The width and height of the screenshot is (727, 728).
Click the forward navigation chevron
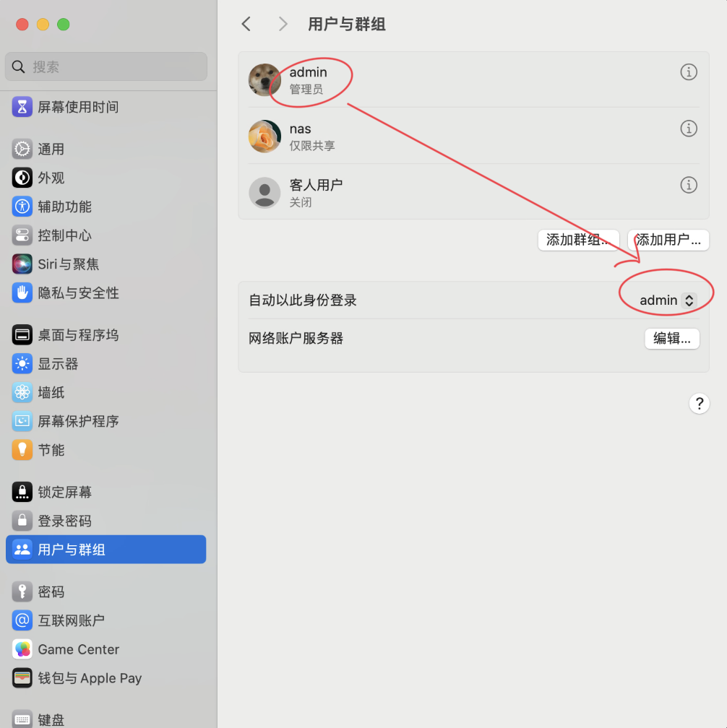tap(282, 24)
